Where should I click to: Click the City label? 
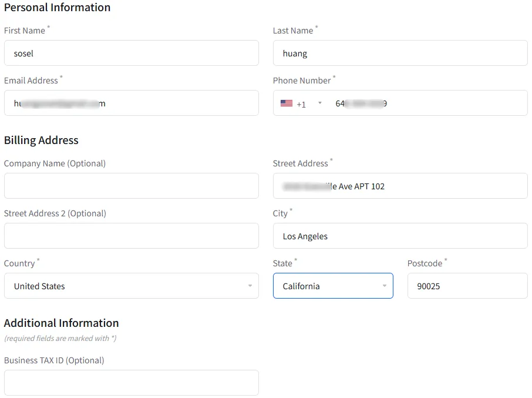point(280,213)
